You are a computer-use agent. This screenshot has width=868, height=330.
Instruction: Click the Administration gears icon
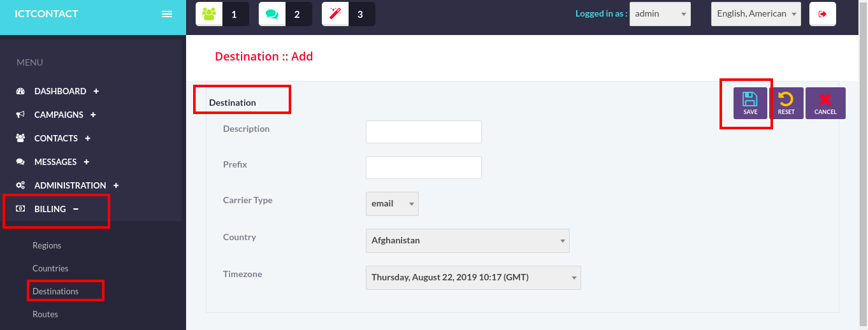click(x=20, y=185)
